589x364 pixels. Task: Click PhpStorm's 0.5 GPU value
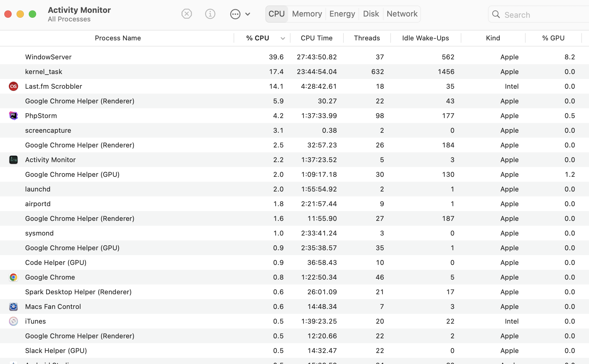570,116
